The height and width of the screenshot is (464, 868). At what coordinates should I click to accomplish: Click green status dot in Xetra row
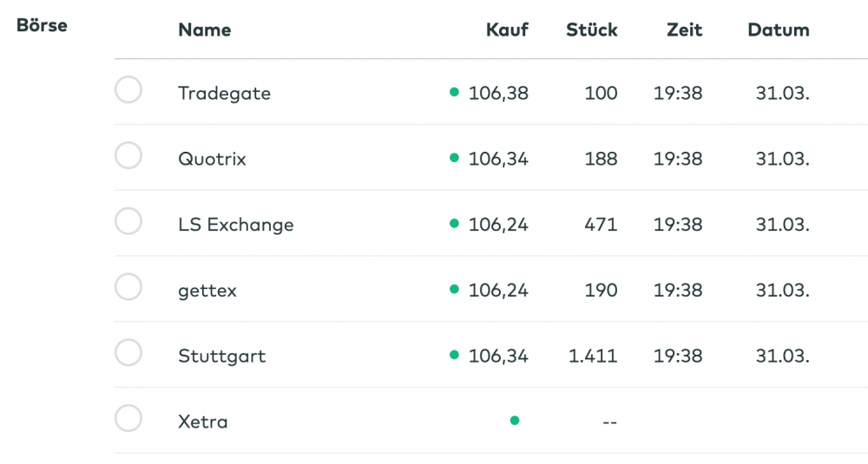pos(515,421)
